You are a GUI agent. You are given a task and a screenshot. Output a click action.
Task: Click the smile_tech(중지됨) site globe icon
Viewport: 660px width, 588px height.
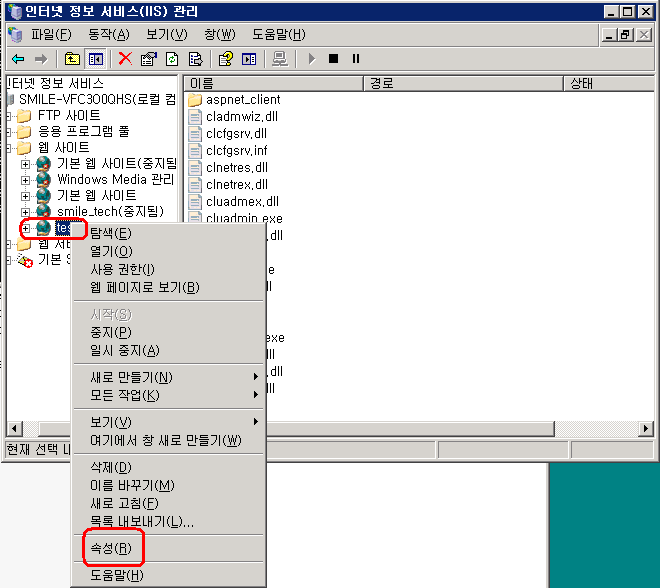[43, 211]
